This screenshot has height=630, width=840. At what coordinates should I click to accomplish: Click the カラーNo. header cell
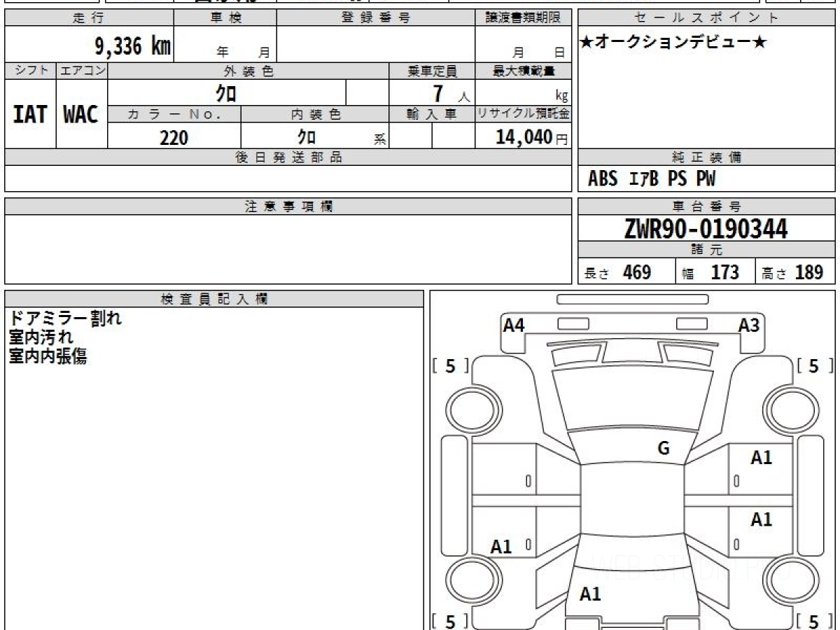[174, 115]
